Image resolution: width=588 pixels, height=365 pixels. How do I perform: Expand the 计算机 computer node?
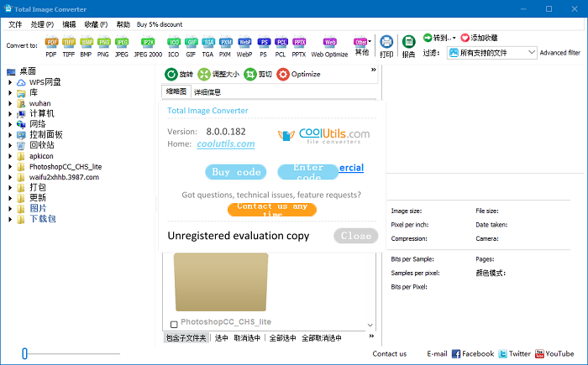[10, 113]
